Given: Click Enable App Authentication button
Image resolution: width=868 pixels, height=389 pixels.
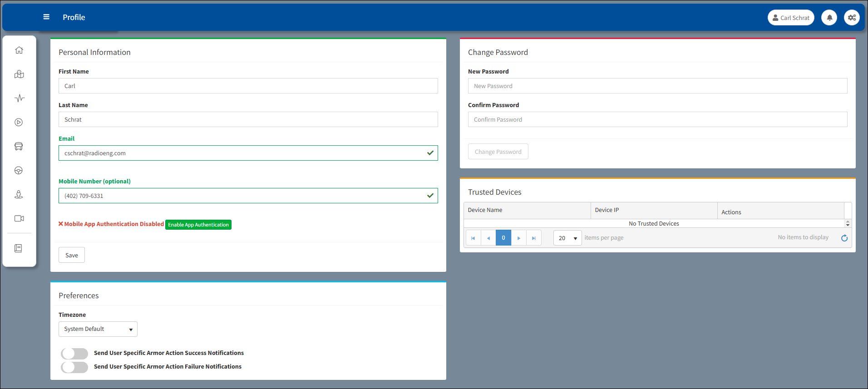Looking at the screenshot, I should 198,225.
